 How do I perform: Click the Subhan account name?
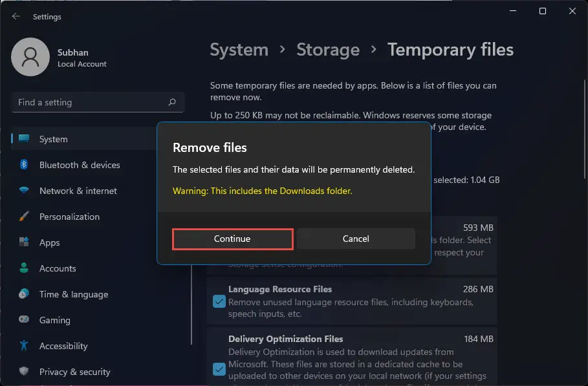[x=72, y=52]
